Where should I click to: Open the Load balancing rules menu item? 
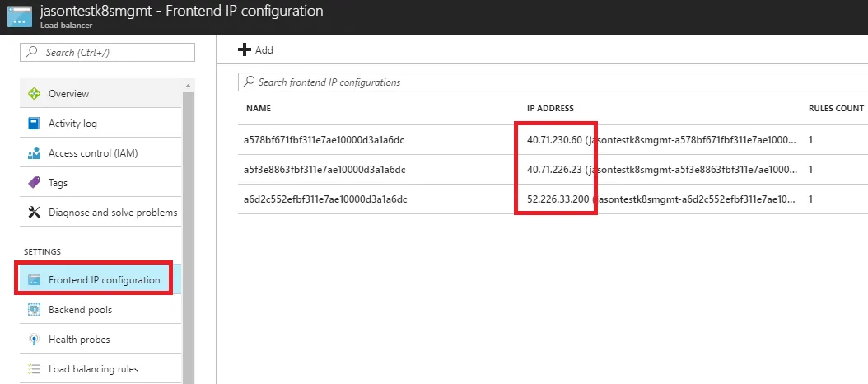(x=100, y=369)
